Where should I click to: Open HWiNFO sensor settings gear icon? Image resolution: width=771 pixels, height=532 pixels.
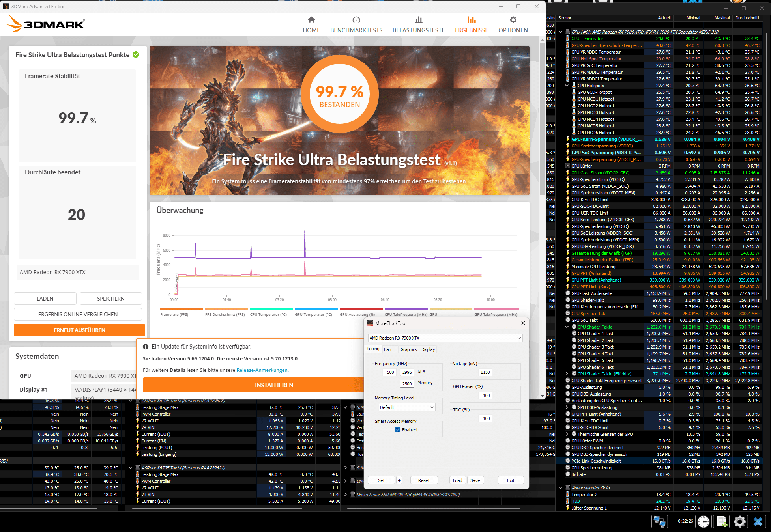point(740,521)
